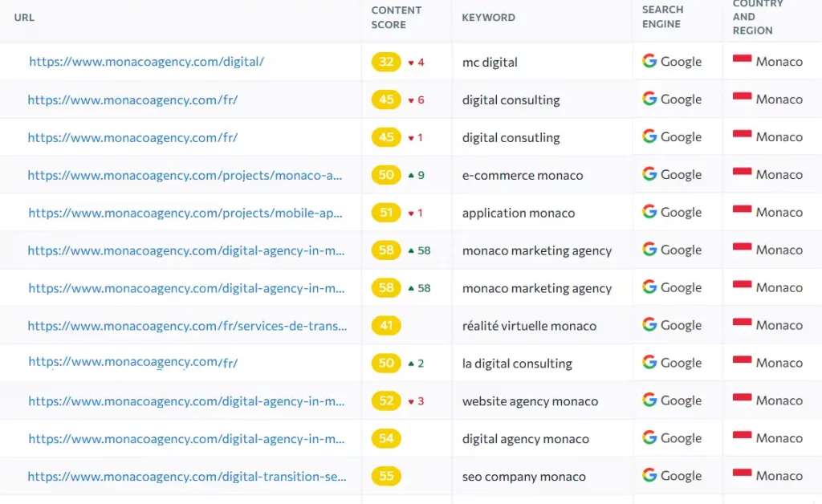Click the content score badge 51
Image resolution: width=822 pixels, height=504 pixels.
386,213
